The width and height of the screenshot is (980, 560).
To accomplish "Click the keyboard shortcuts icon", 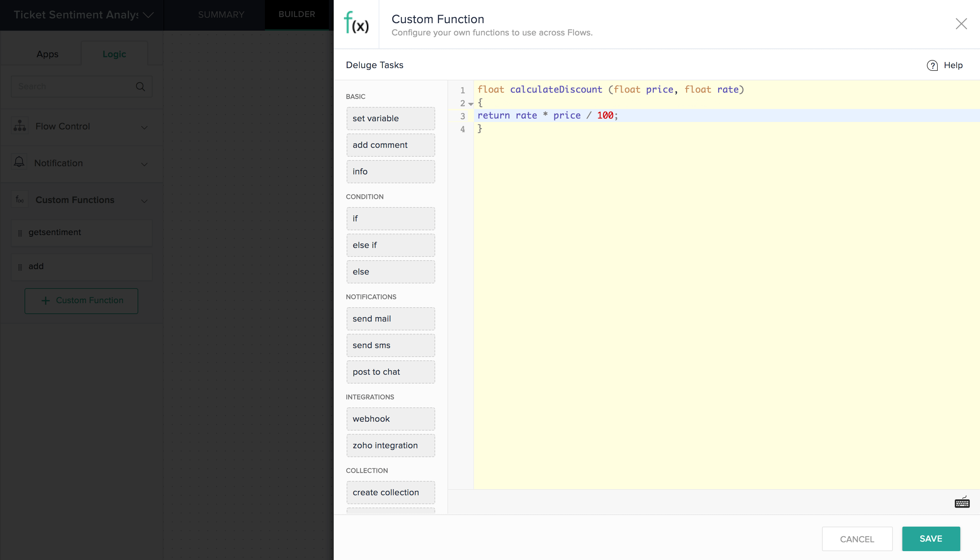I will [x=962, y=502].
